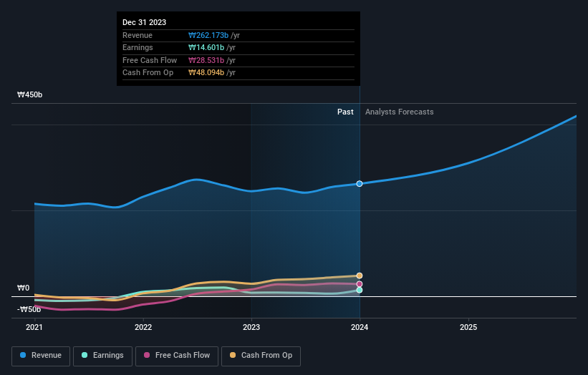Click the Dec 31 2023 tooltip date
Viewport: 588px width, 375px height.
pos(145,22)
